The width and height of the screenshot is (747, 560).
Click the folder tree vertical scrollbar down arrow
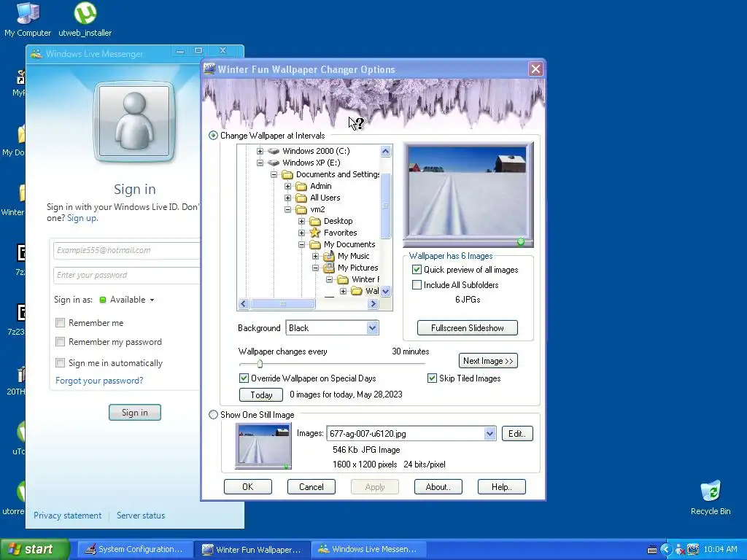[385, 291]
